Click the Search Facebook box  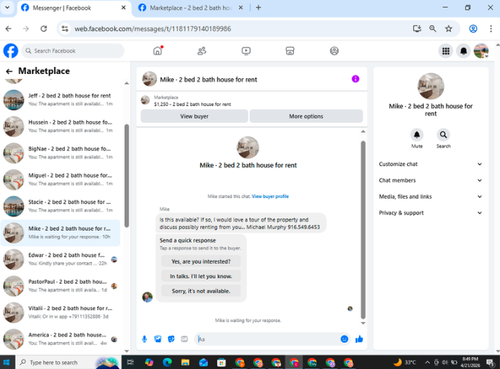pyautogui.click(x=73, y=51)
